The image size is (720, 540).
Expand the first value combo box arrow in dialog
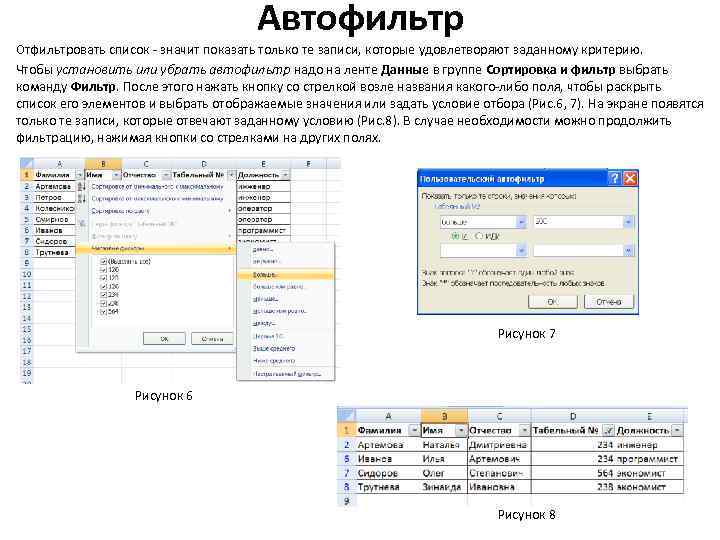(x=628, y=222)
